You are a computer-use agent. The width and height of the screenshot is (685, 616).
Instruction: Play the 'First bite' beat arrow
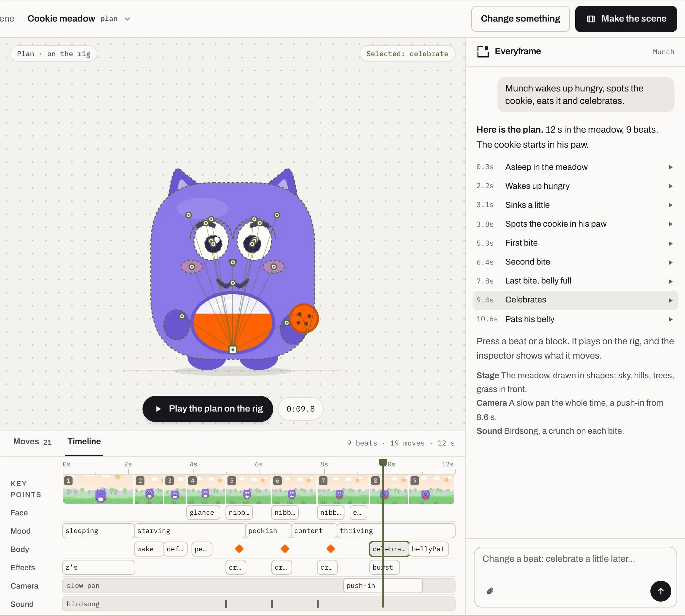pyautogui.click(x=670, y=244)
